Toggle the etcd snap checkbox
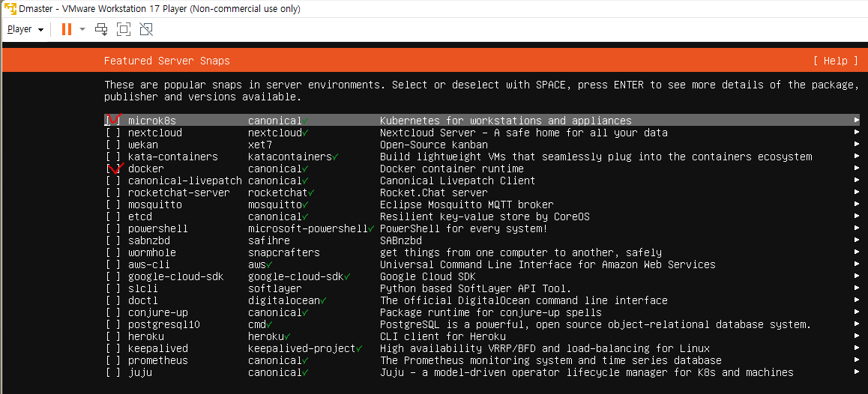 [113, 216]
